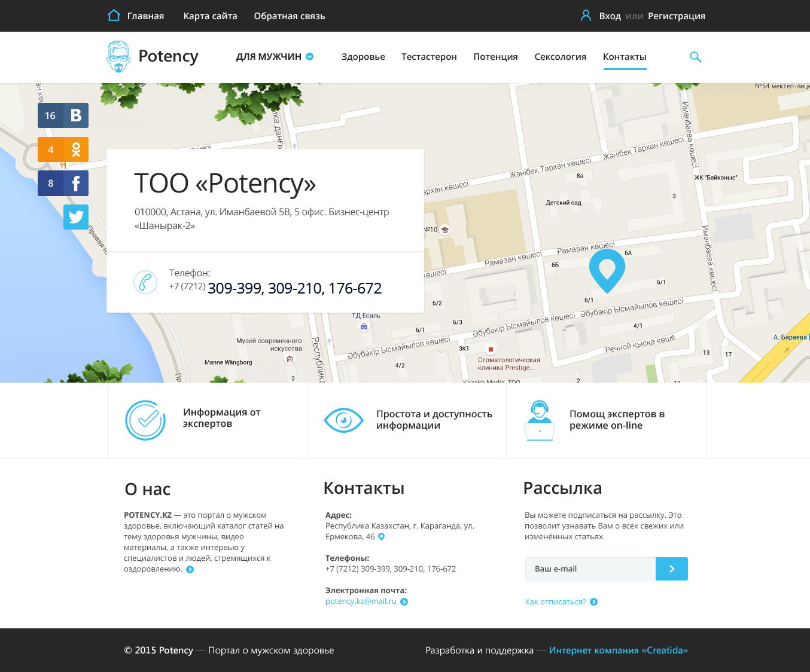Expand the ДЛЯ МУЖЧИН dropdown

[x=275, y=57]
